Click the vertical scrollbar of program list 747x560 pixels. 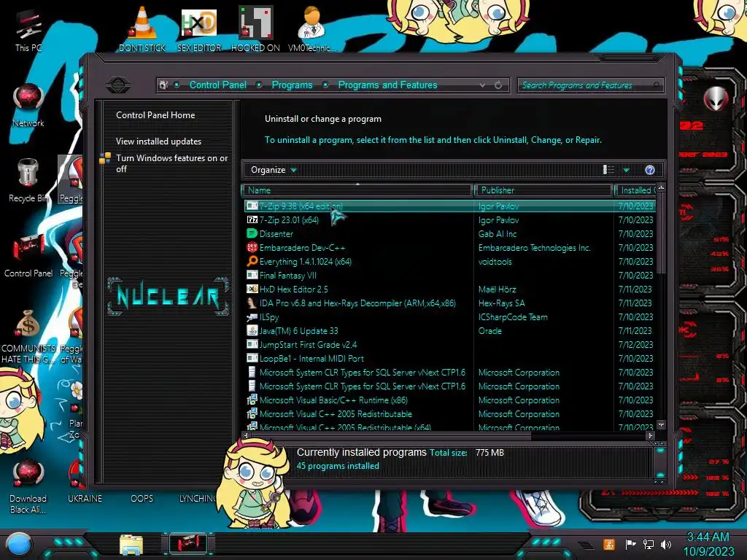[x=661, y=233]
